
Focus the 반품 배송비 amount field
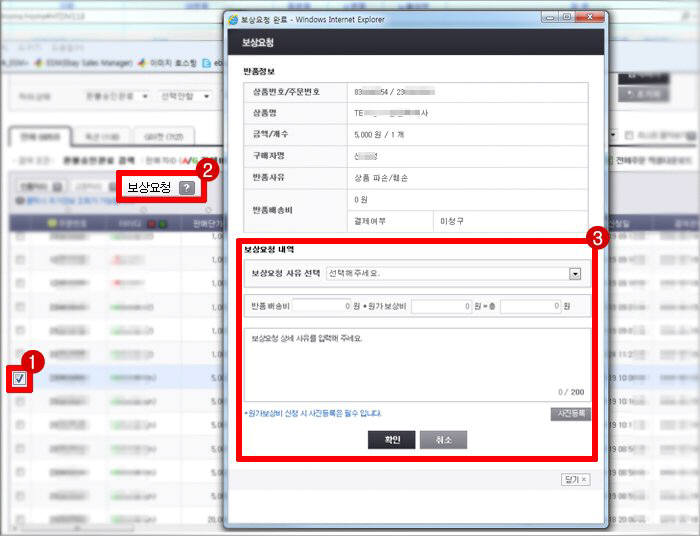(x=321, y=305)
